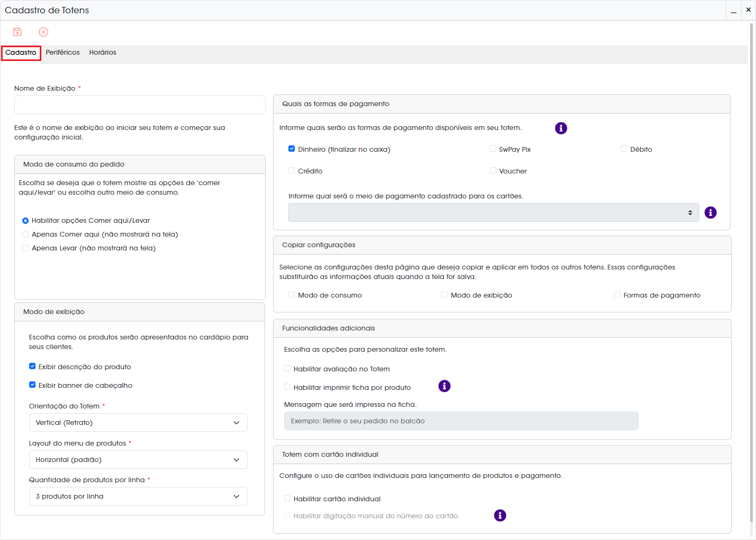Enable SwPay Pix payment checkbox
The height and width of the screenshot is (540, 756).
coord(493,149)
